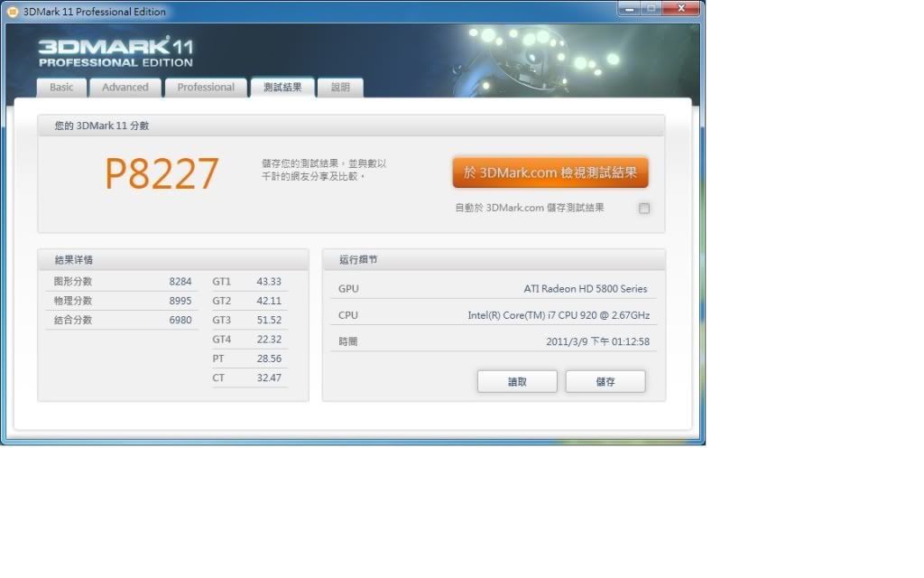Minimize the 3DMark 11 window
924x578 pixels.
(x=629, y=9)
